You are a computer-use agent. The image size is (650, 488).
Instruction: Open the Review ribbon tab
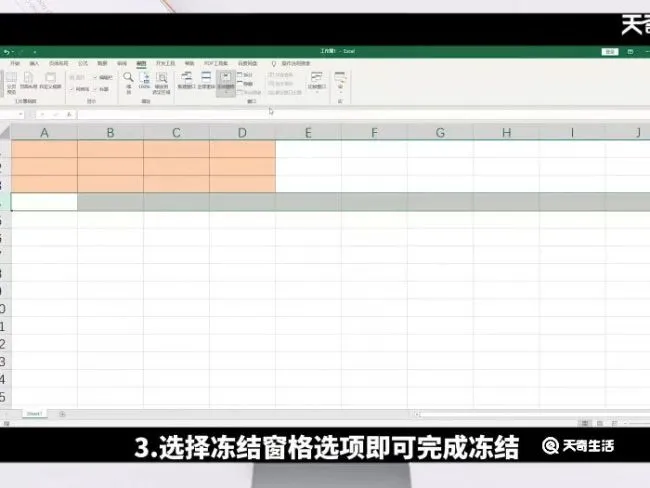122,63
